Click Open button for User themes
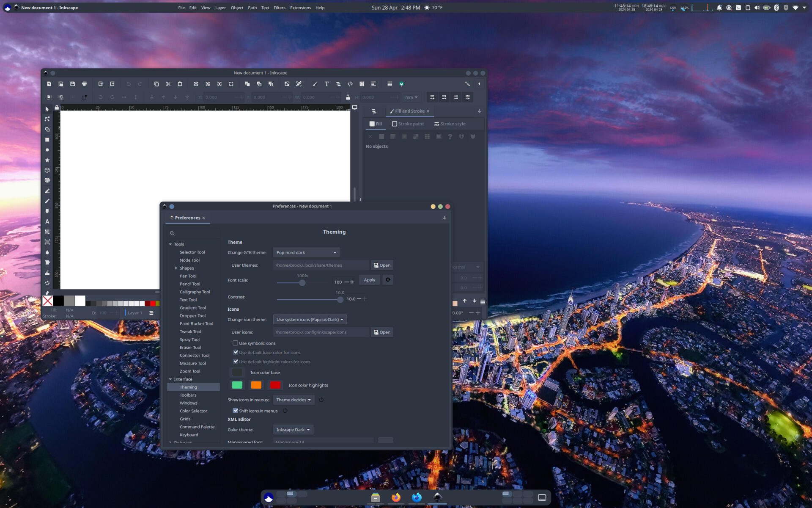This screenshot has width=812, height=508. pyautogui.click(x=382, y=265)
